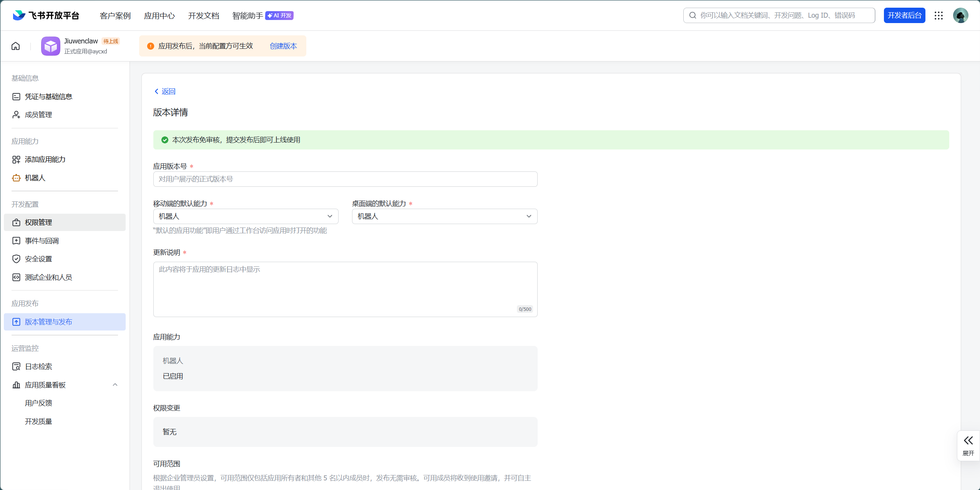
Task: Click 开发者后台 button
Action: (x=904, y=15)
